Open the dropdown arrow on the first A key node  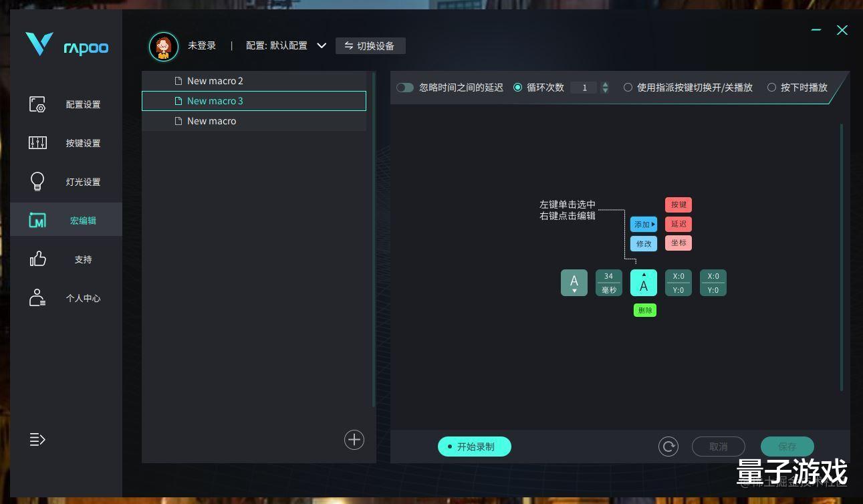pyautogui.click(x=574, y=291)
